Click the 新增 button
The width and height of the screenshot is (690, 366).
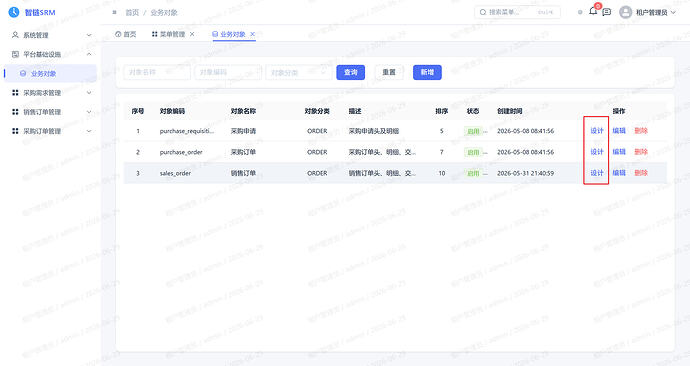pyautogui.click(x=427, y=72)
